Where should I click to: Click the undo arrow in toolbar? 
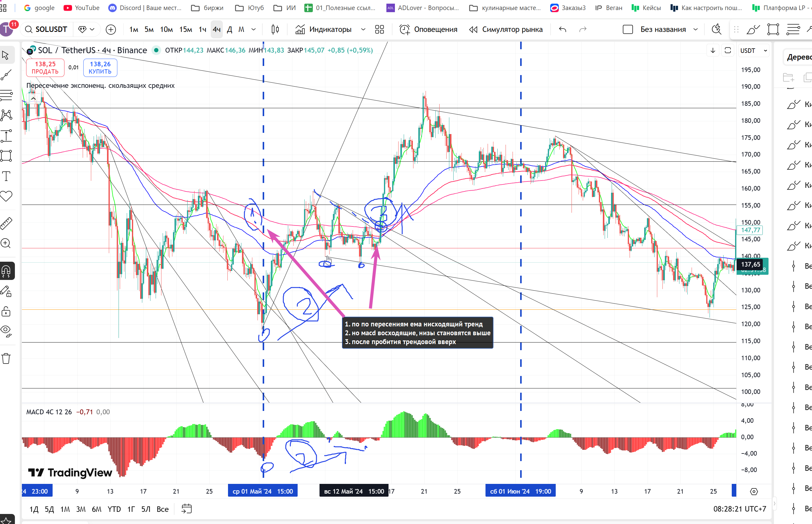(x=562, y=29)
